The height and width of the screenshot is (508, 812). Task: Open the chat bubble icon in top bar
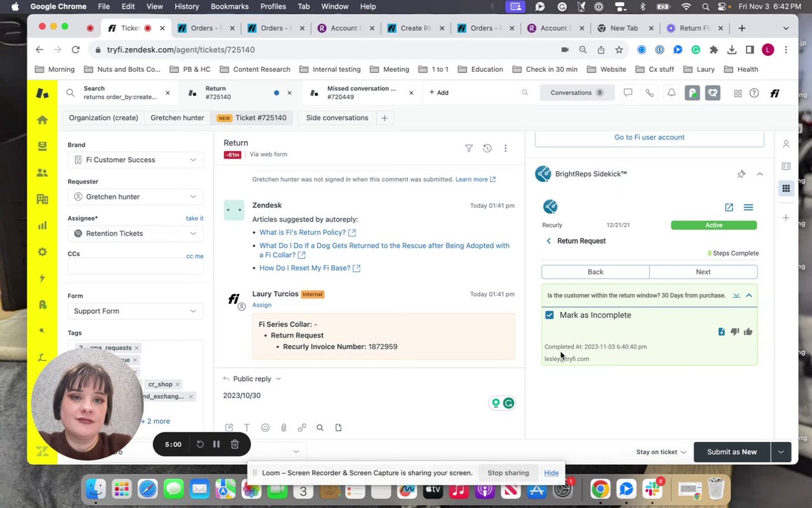628,93
